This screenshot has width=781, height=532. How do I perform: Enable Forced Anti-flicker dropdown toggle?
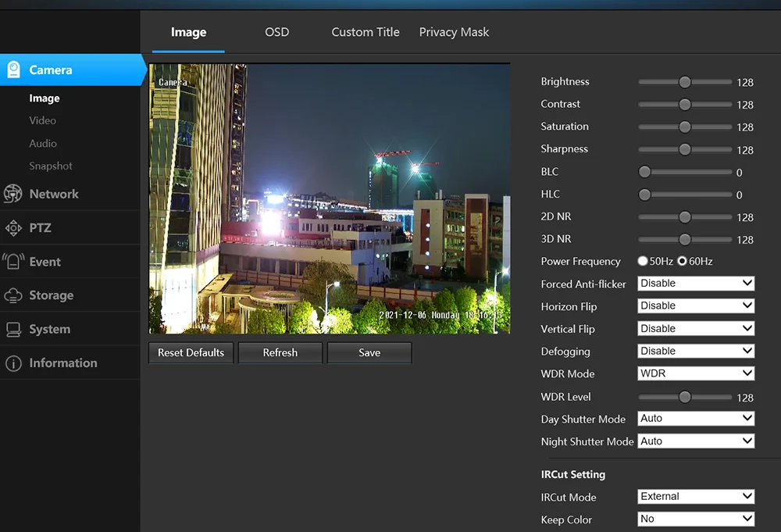click(x=694, y=283)
